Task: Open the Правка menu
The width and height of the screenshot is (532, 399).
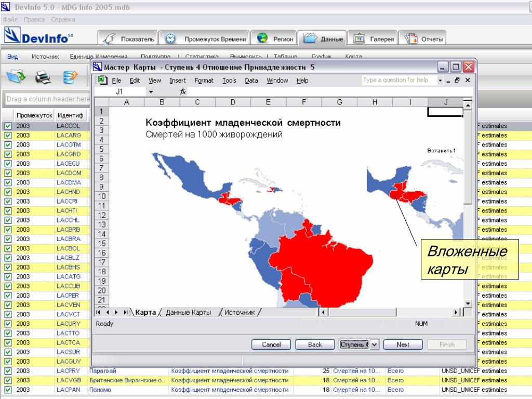Action: [34, 19]
